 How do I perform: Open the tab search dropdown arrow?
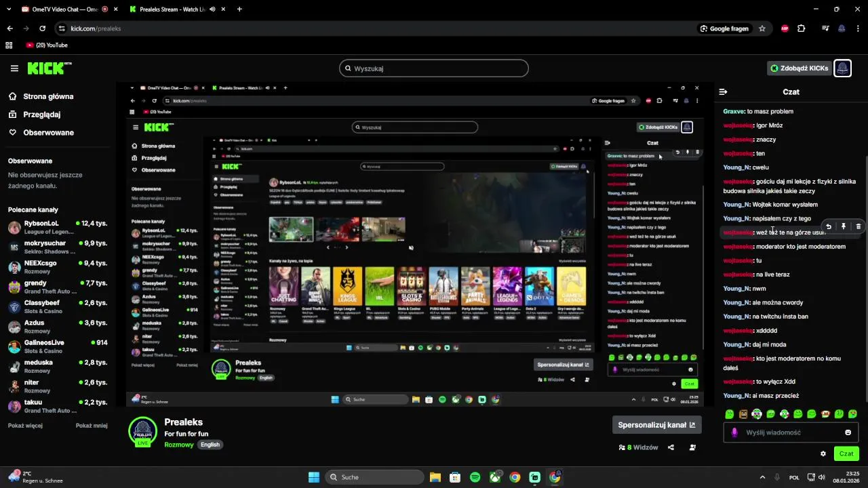pos(9,9)
